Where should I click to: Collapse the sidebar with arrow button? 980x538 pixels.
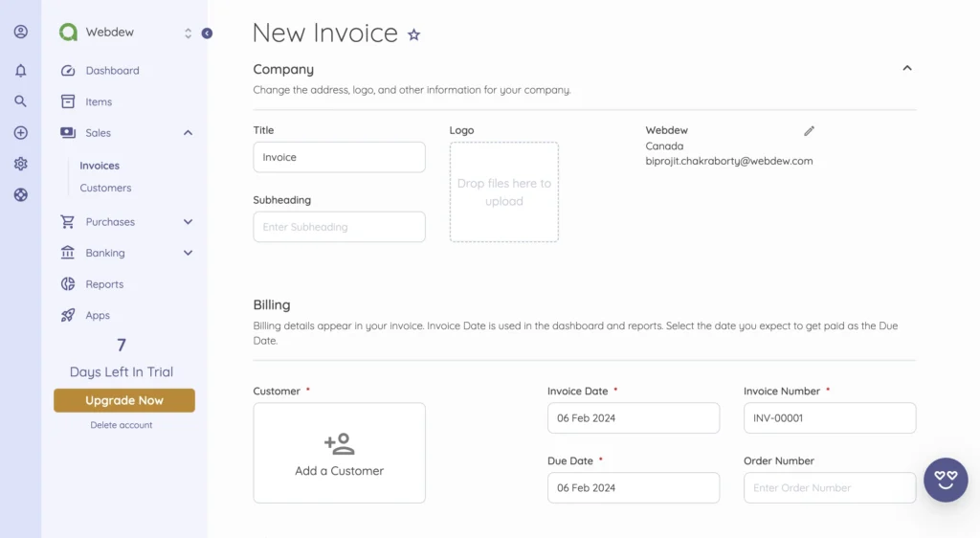pyautogui.click(x=207, y=34)
